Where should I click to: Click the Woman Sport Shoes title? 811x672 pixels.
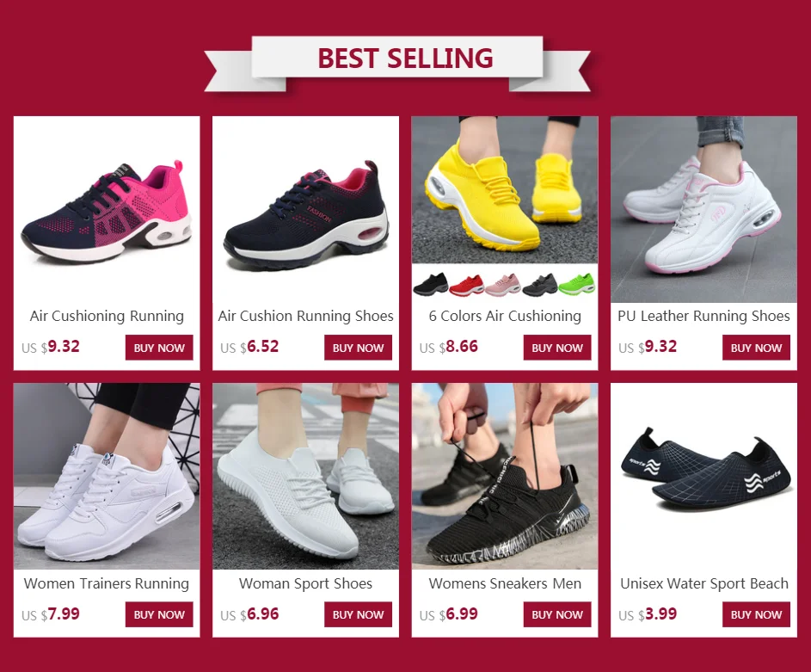[x=305, y=583]
